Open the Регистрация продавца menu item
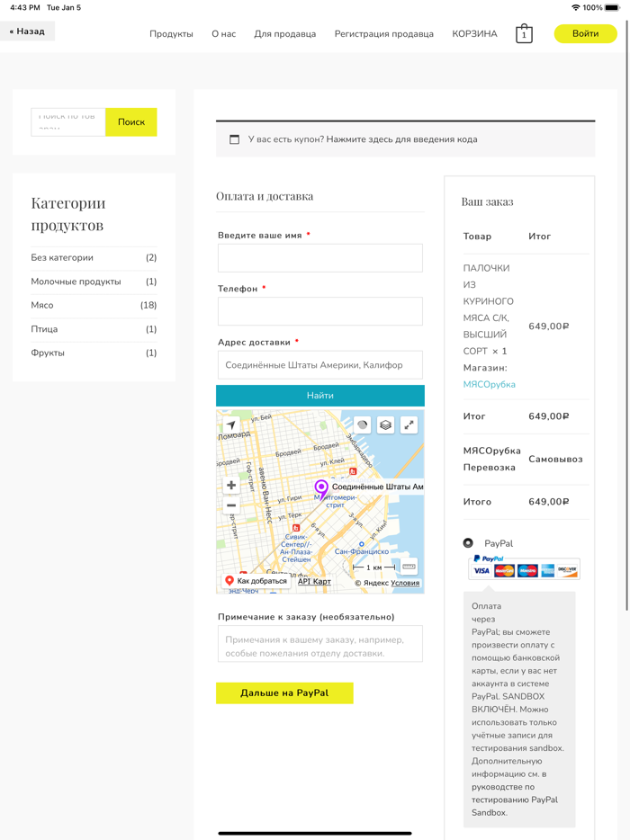630x840 pixels. coord(383,34)
